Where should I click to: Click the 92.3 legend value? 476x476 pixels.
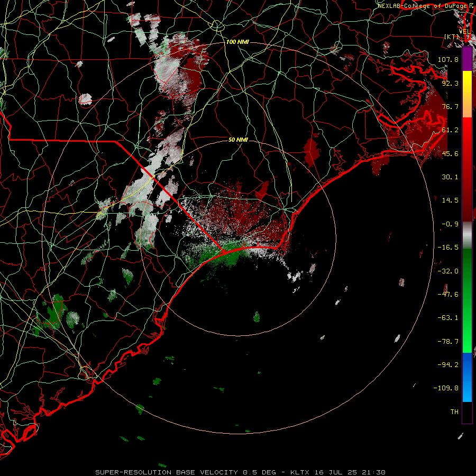(x=450, y=83)
